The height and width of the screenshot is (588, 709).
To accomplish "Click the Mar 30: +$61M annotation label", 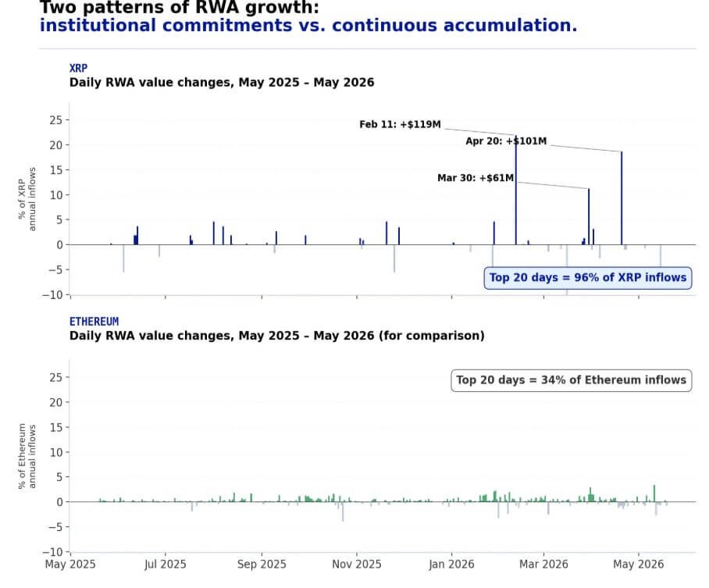I will pyautogui.click(x=476, y=178).
